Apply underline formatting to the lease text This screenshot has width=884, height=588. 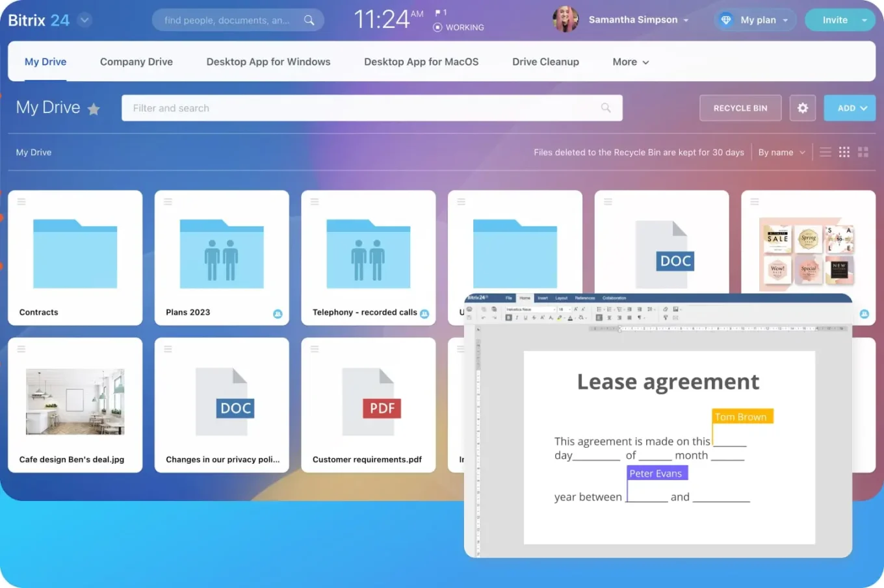[x=525, y=316]
